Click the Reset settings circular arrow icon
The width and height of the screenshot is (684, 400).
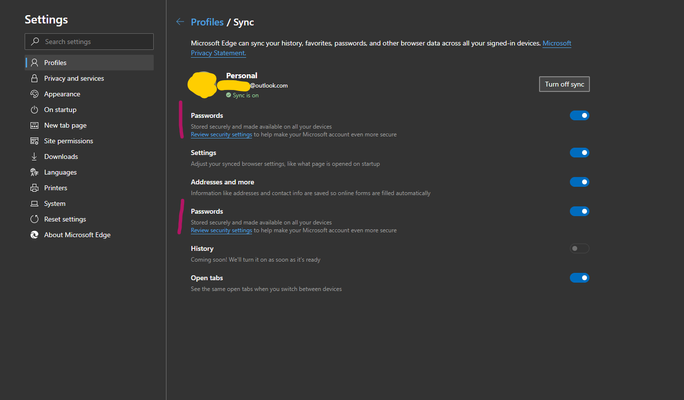[x=34, y=219]
